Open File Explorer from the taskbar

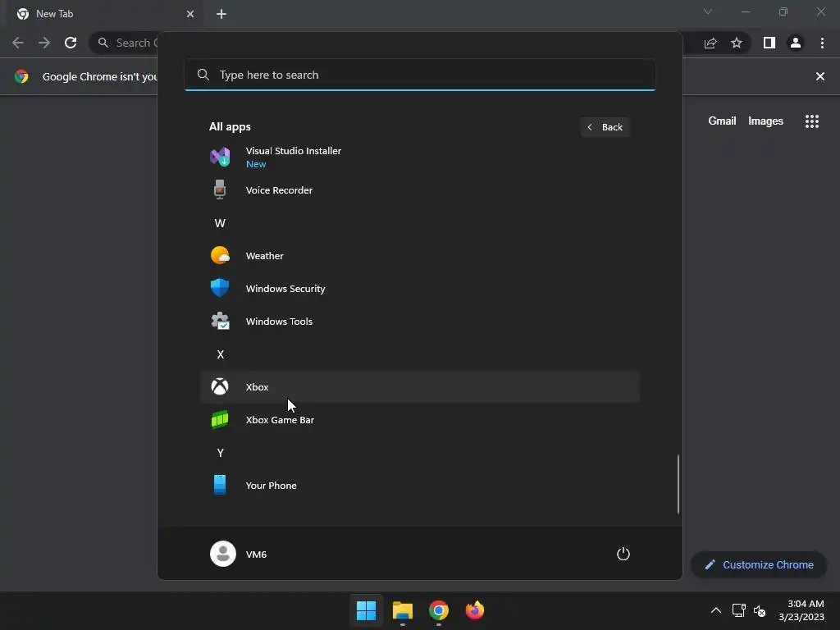(x=402, y=610)
